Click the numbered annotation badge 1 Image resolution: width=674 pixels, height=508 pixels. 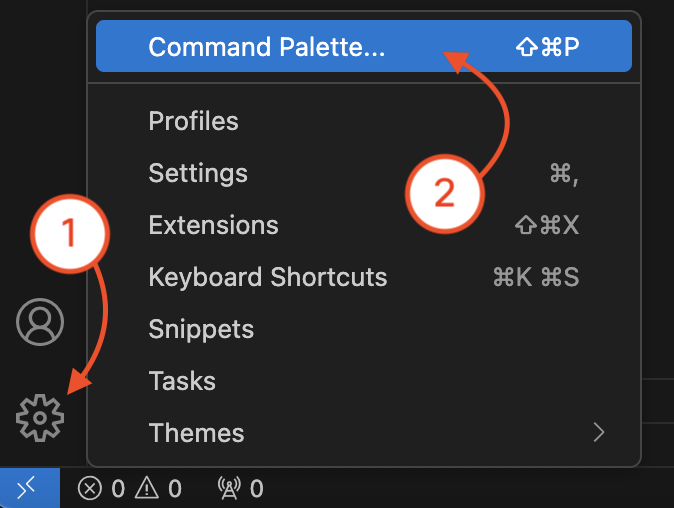pos(68,234)
